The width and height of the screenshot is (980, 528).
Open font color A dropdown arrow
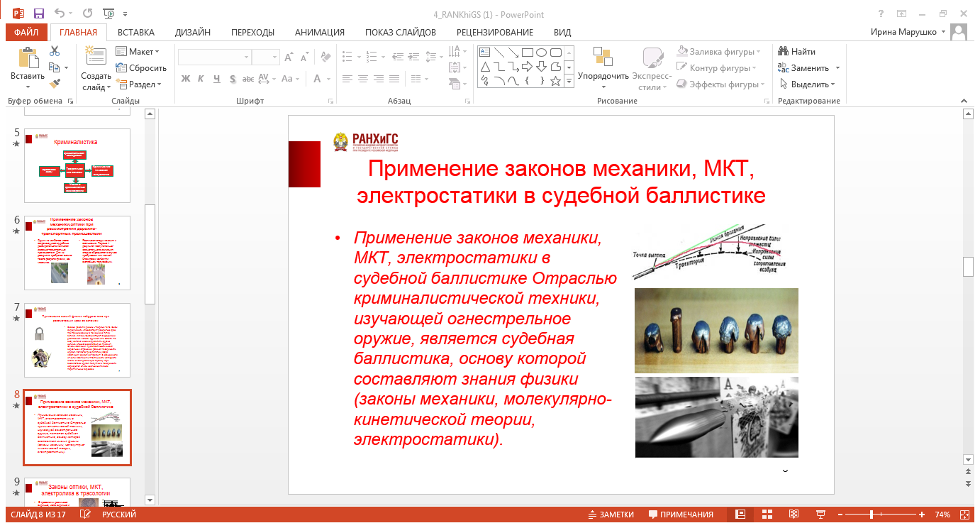point(330,79)
